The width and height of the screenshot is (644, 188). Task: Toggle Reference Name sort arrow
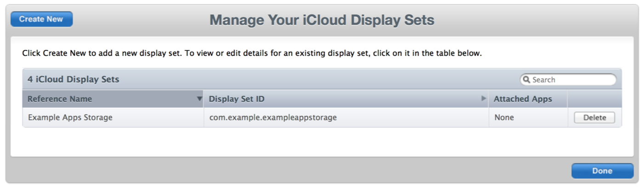pyautogui.click(x=199, y=99)
